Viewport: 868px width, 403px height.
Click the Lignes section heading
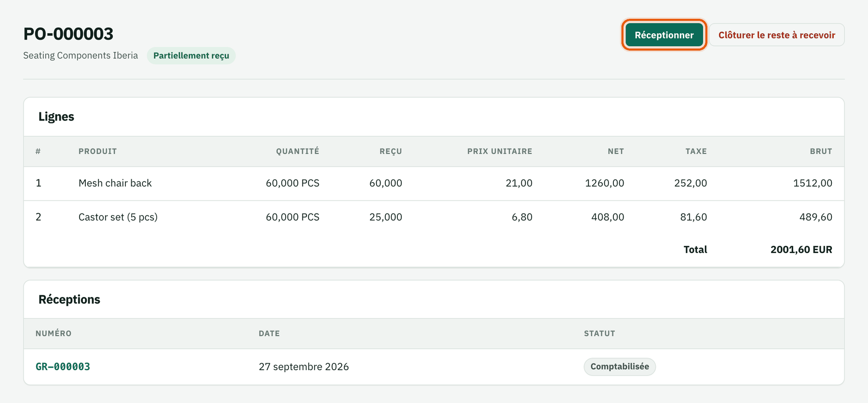56,117
